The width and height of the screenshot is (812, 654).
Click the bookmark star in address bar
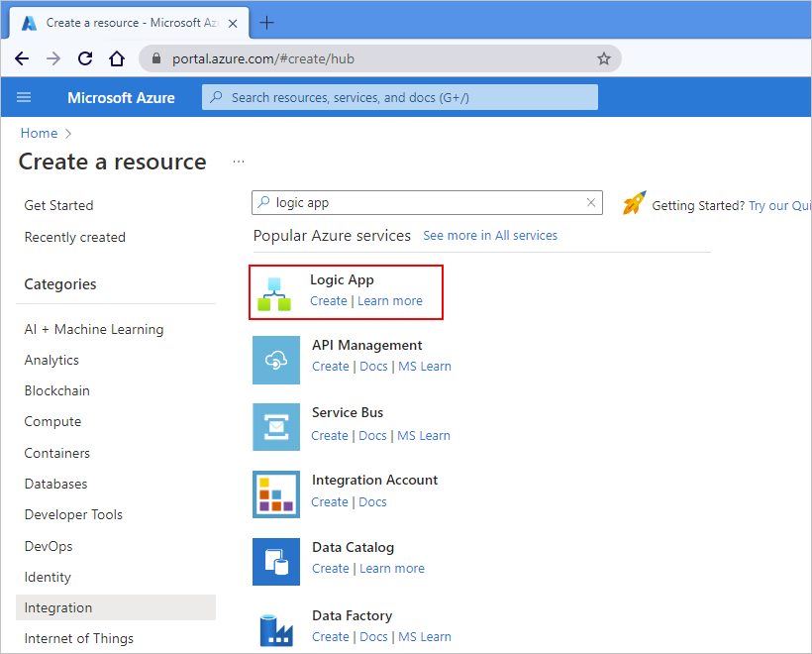click(604, 58)
